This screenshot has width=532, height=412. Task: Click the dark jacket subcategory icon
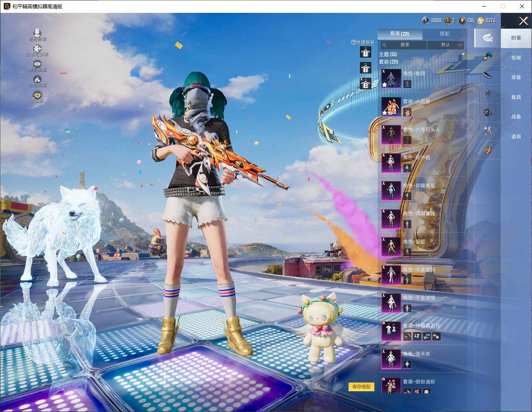[x=488, y=112]
